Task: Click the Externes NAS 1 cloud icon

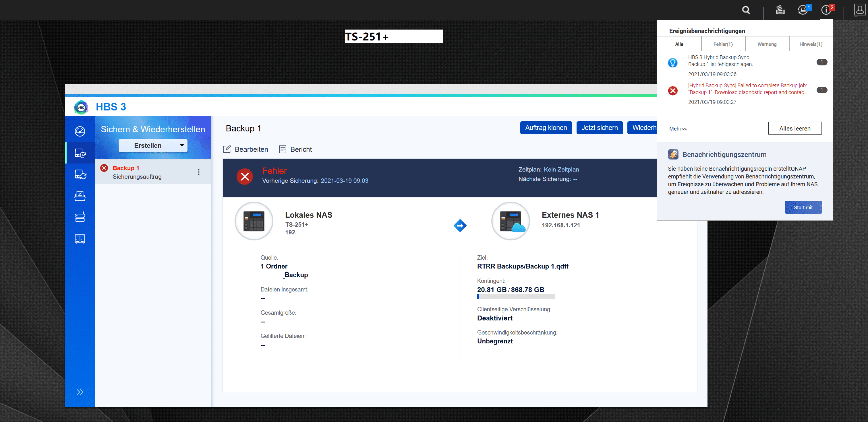Action: pos(511,221)
